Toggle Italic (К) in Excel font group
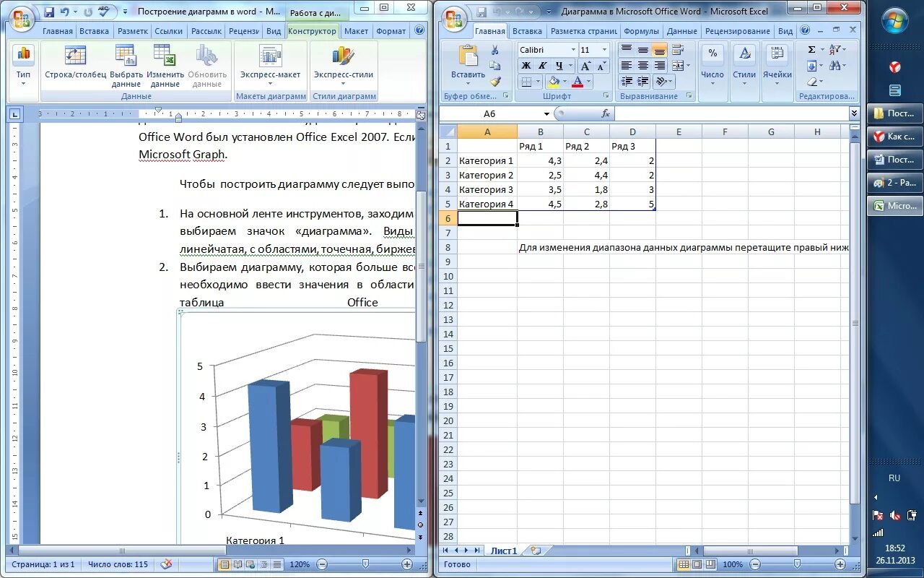924x578 pixels. click(x=542, y=66)
